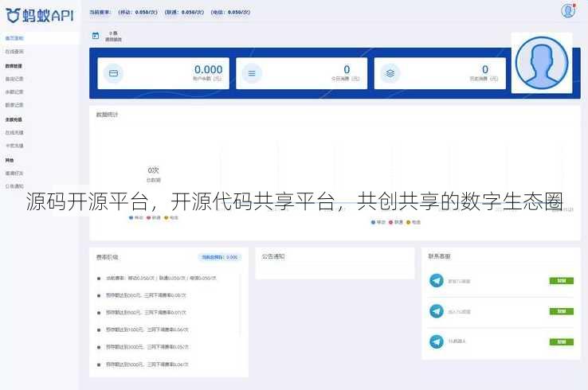Image resolution: width=588 pixels, height=390 pixels.
Task: Toggle blue 移动 legend under the 0次 chart
Action: (x=135, y=217)
